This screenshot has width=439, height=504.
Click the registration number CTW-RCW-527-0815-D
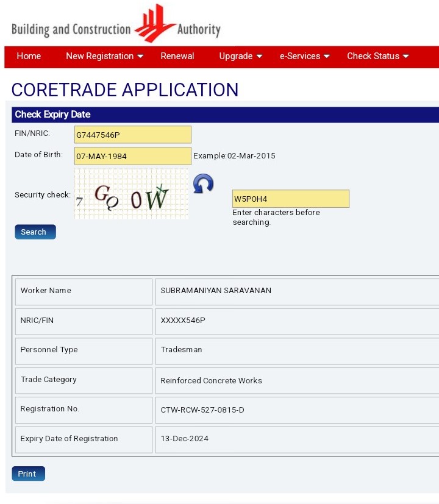202,410
